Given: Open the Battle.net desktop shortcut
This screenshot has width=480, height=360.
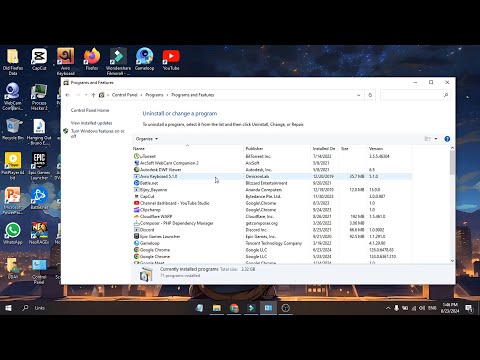Looking at the screenshot, I should point(39,198).
